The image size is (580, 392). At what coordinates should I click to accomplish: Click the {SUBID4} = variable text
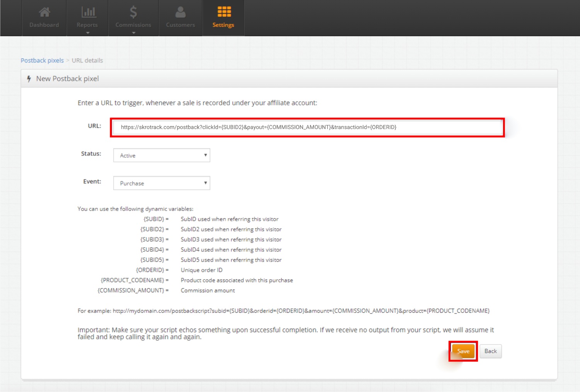155,250
